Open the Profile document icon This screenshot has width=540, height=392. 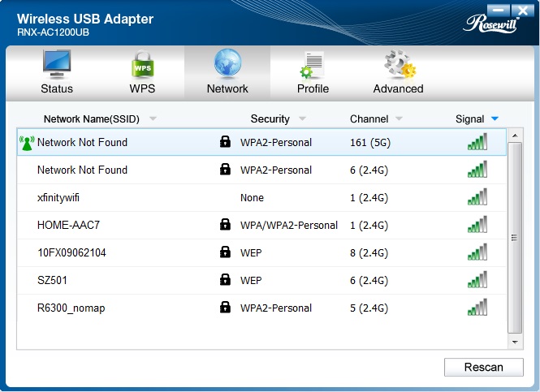click(x=312, y=64)
